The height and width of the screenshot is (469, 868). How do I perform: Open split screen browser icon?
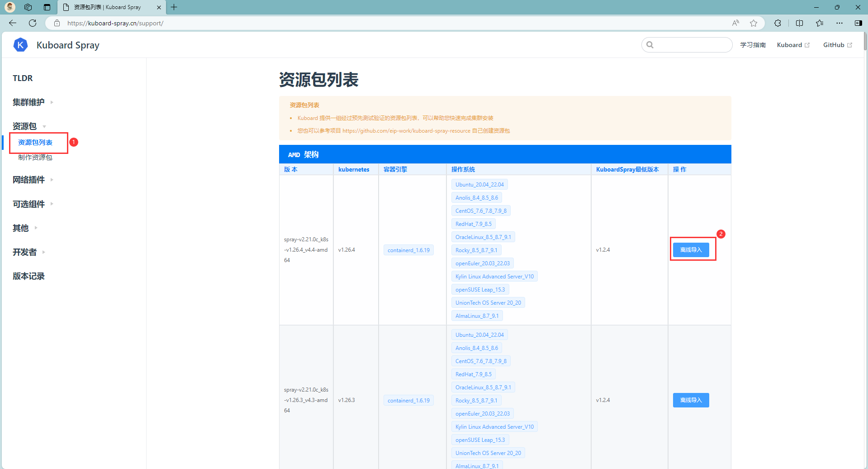799,23
